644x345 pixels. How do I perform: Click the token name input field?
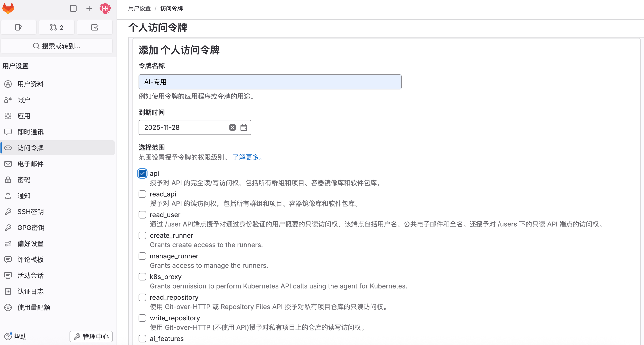270,82
